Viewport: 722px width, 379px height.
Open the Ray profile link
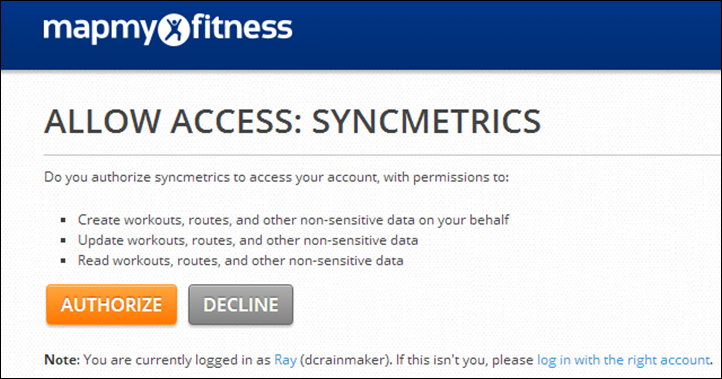pyautogui.click(x=285, y=360)
